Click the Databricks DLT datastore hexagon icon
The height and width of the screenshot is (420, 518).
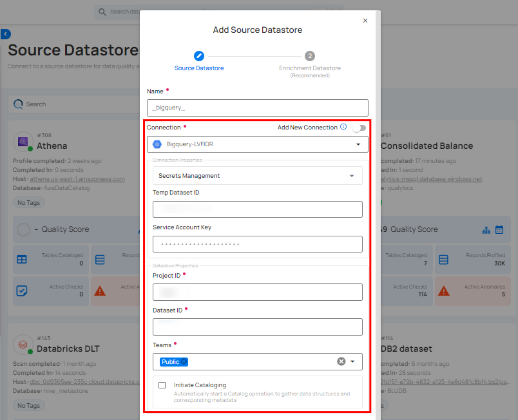23,345
